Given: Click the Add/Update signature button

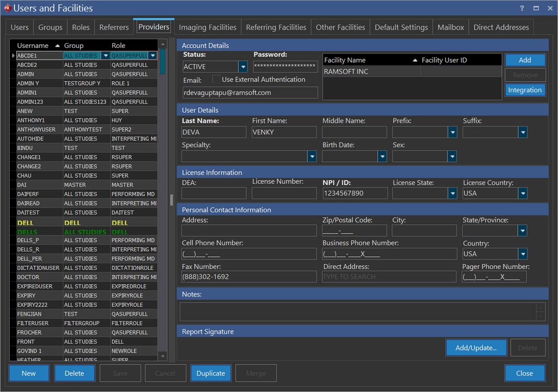Looking at the screenshot, I should 476,347.
